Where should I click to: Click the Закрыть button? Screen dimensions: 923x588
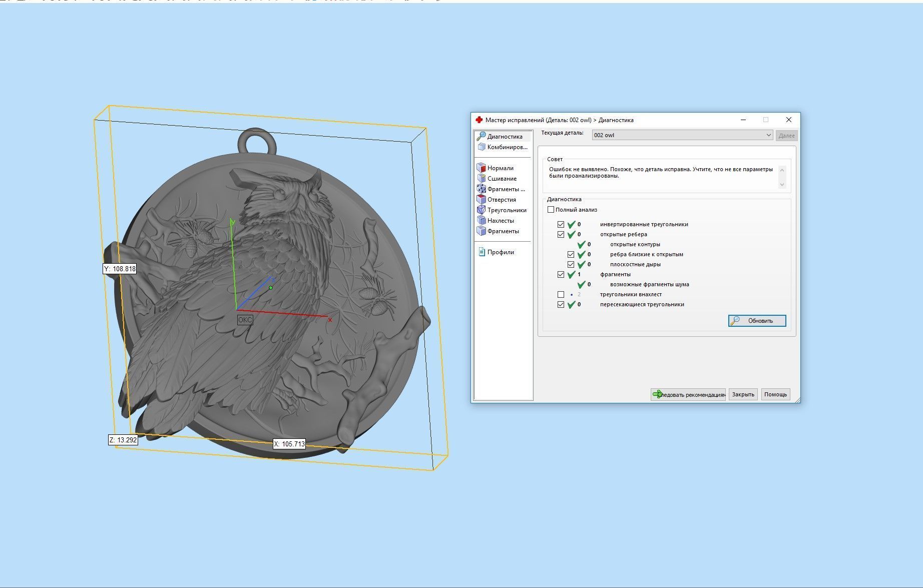tap(743, 394)
